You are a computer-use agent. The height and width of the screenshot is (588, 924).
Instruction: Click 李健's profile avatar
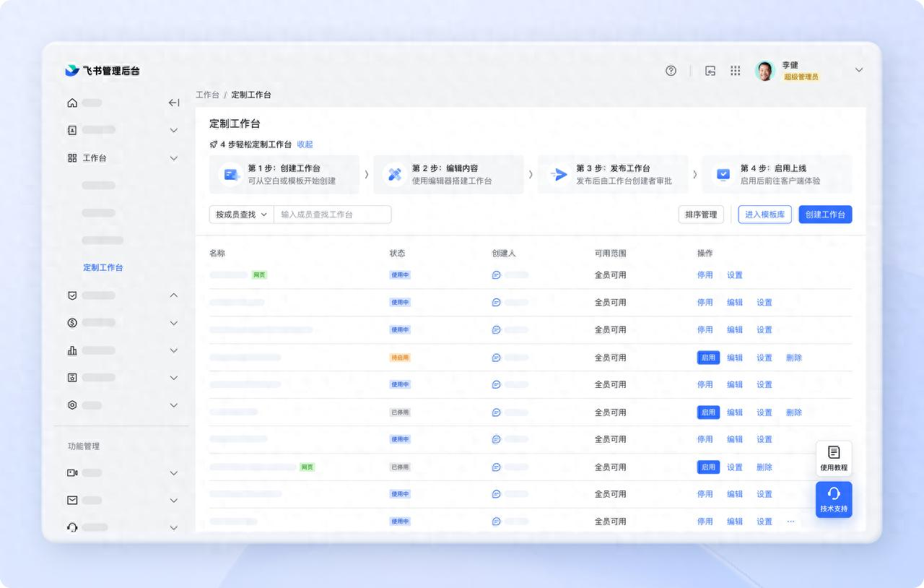[764, 71]
